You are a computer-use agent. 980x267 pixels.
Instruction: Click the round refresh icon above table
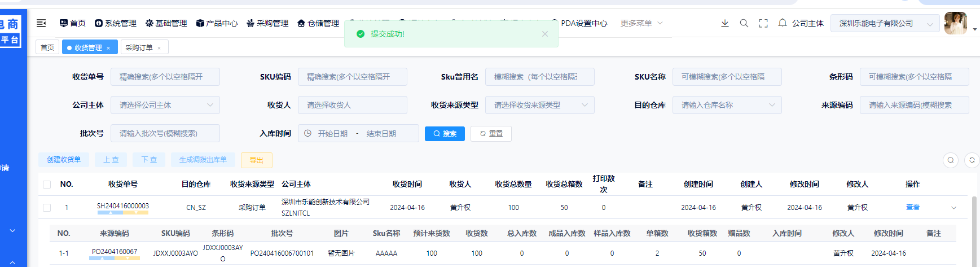[972, 160]
